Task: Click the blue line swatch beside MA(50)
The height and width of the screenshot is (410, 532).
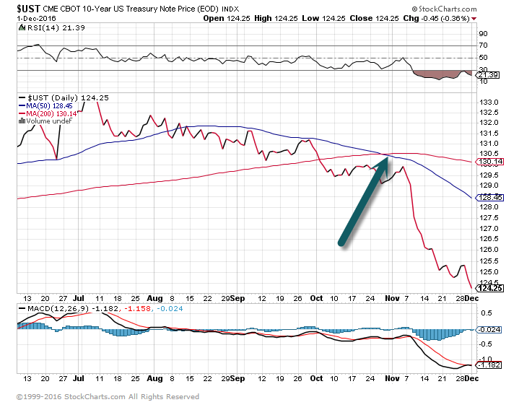Action: coord(22,106)
